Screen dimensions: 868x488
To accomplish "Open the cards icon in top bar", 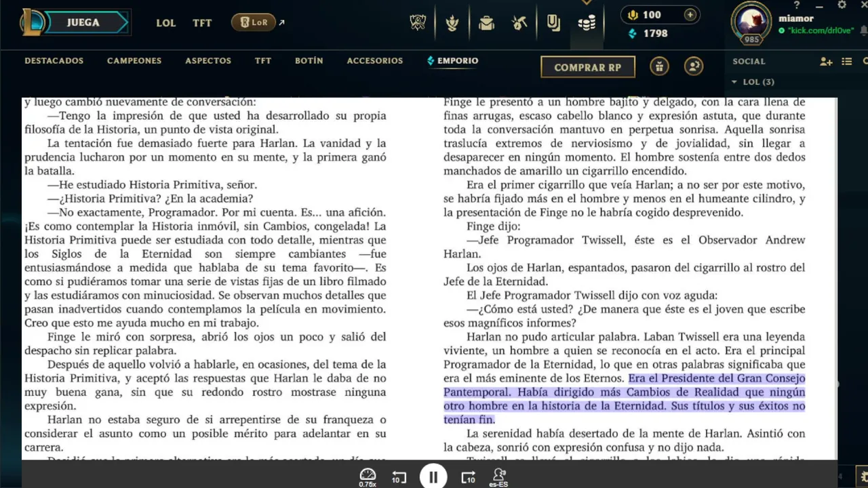I will click(553, 23).
